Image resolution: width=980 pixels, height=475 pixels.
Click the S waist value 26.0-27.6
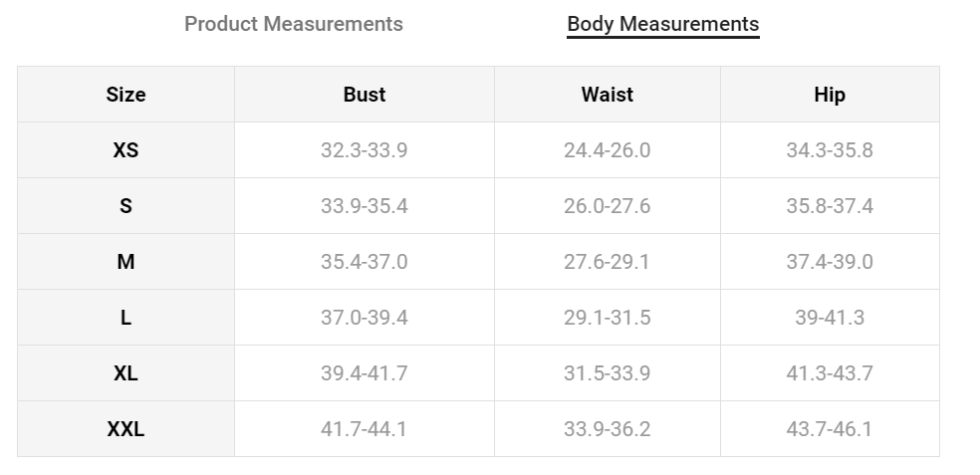click(607, 206)
